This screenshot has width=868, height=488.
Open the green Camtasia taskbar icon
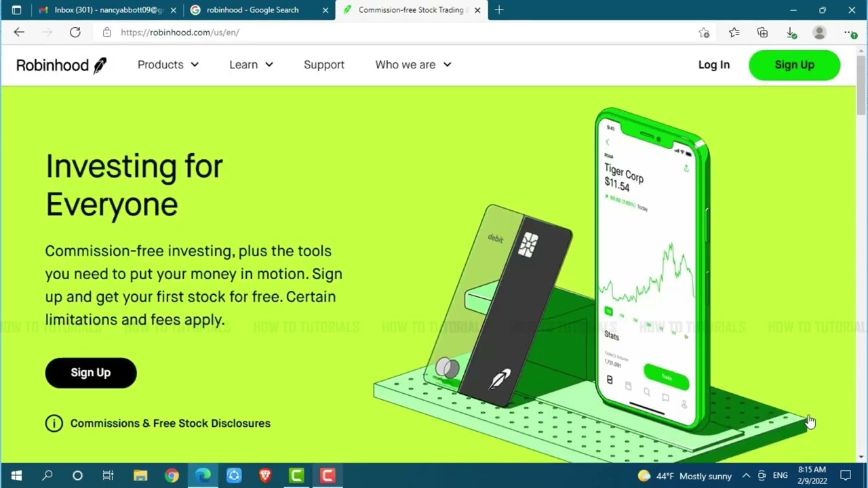click(x=296, y=476)
